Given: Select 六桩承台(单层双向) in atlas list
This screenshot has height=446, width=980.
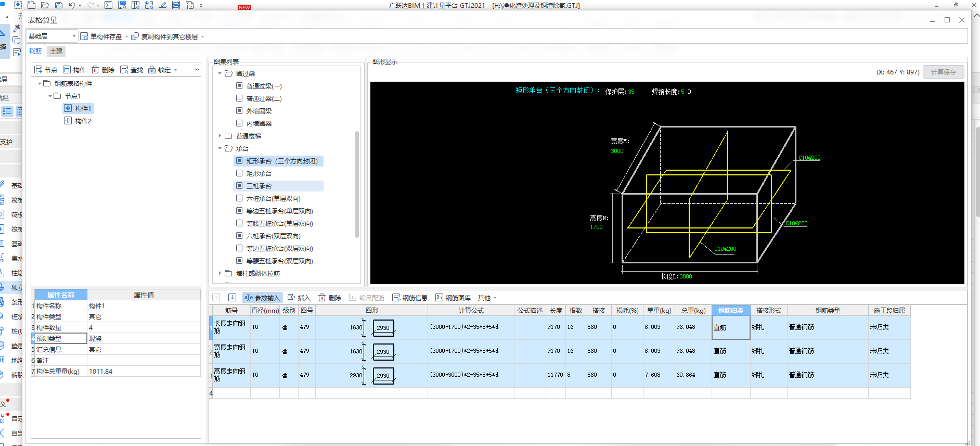Looking at the screenshot, I should point(273,198).
